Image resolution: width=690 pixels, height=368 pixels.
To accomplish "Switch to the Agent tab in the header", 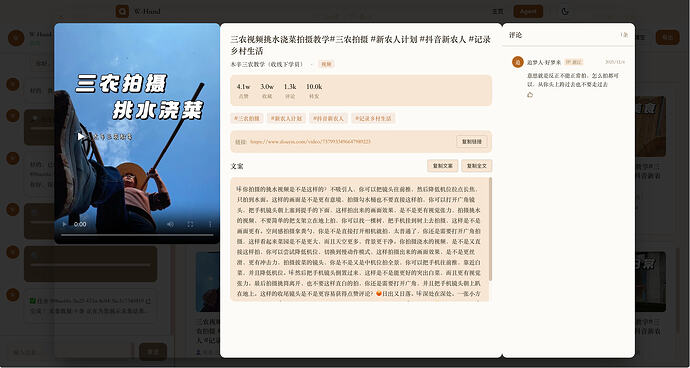I will 528,11.
